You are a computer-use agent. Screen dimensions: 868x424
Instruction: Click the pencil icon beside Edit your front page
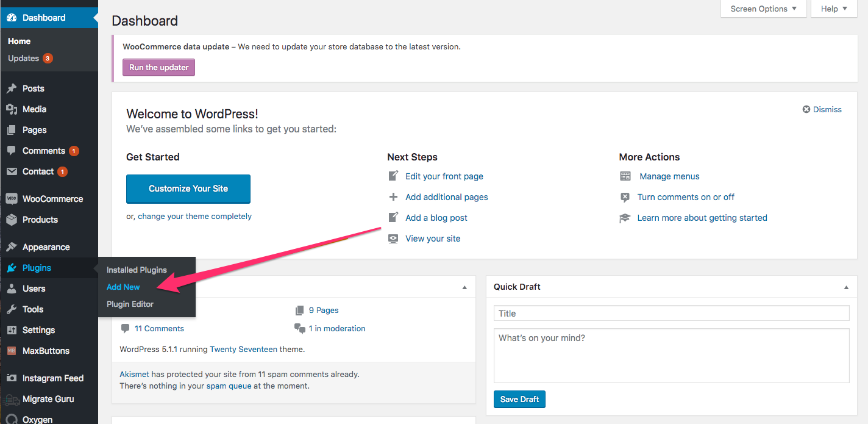pyautogui.click(x=393, y=176)
